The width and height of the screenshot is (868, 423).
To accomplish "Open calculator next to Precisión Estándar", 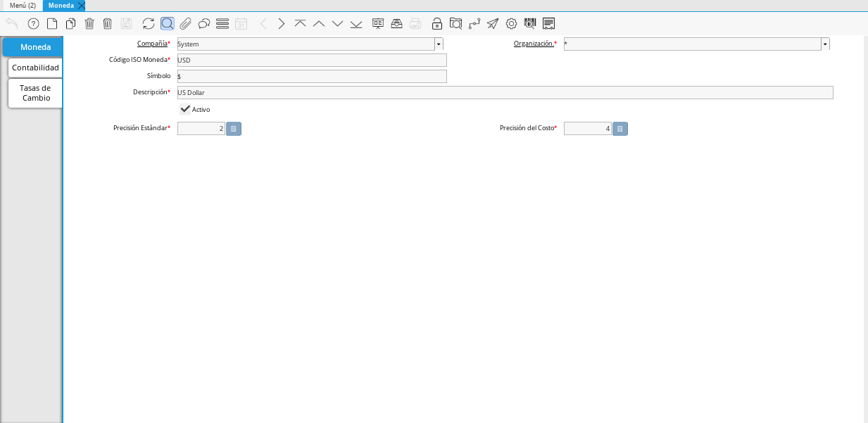I will [x=234, y=129].
